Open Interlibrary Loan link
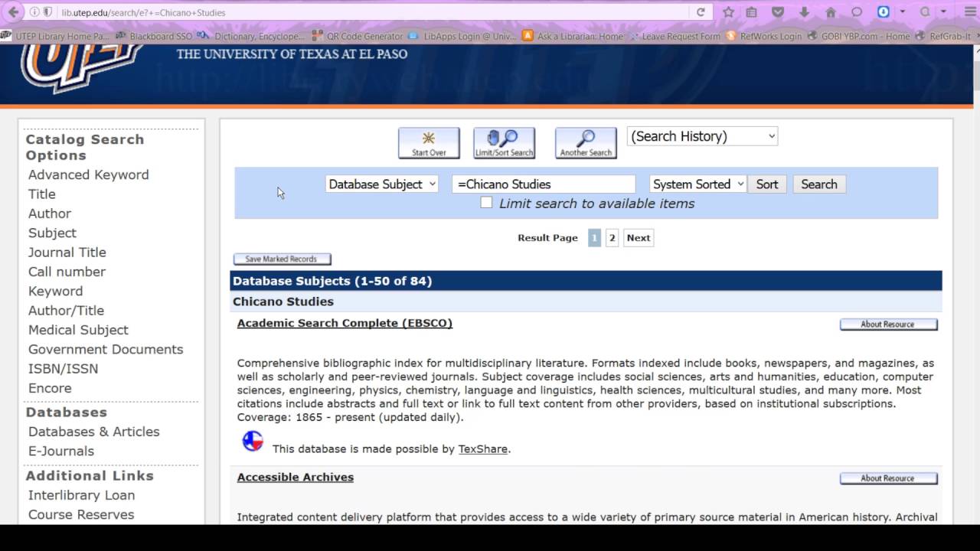This screenshot has width=980, height=551. pyautogui.click(x=81, y=495)
